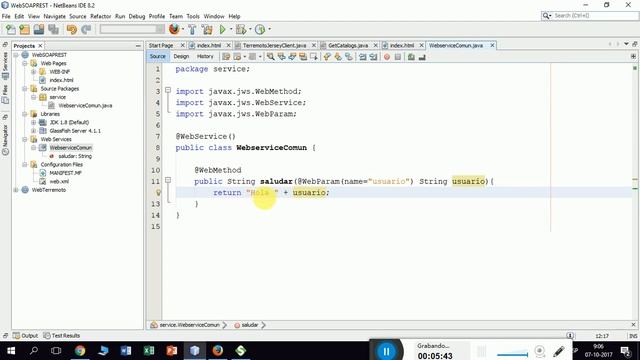Click the Debug Project toolbar icon

coord(241,29)
